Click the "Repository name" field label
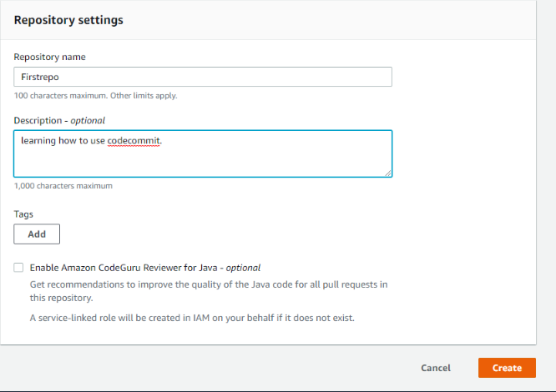Image resolution: width=556 pixels, height=392 pixels. [49, 57]
